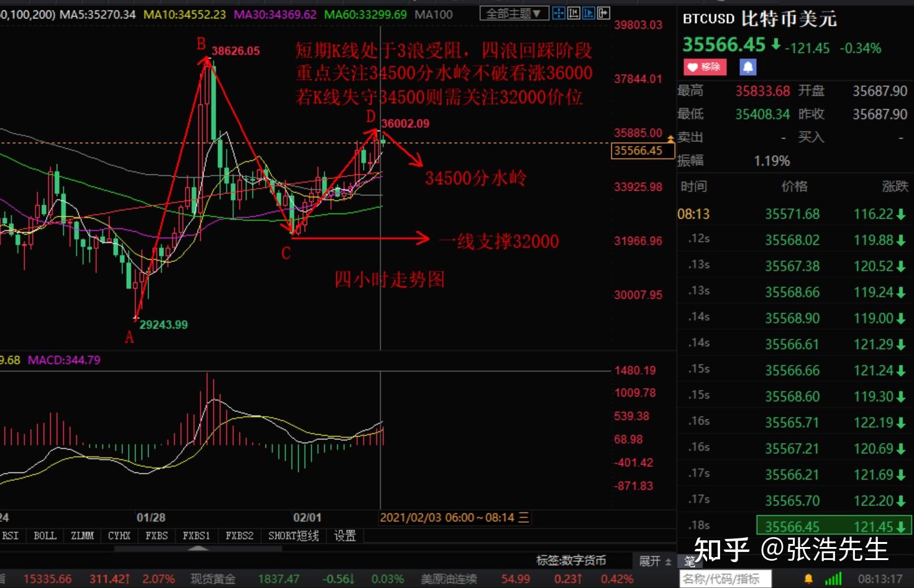The height and width of the screenshot is (588, 914).
Task: Click the 最低 value 35408.34
Action: tap(762, 114)
